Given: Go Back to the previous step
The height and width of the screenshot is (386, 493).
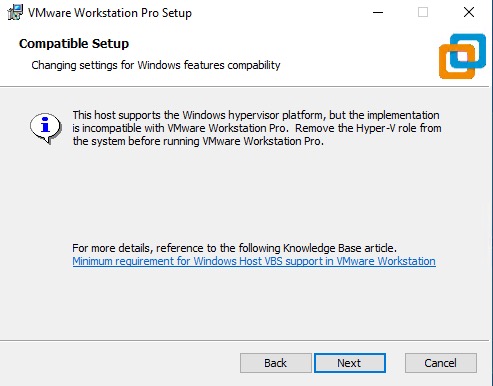Looking at the screenshot, I should pyautogui.click(x=276, y=363).
